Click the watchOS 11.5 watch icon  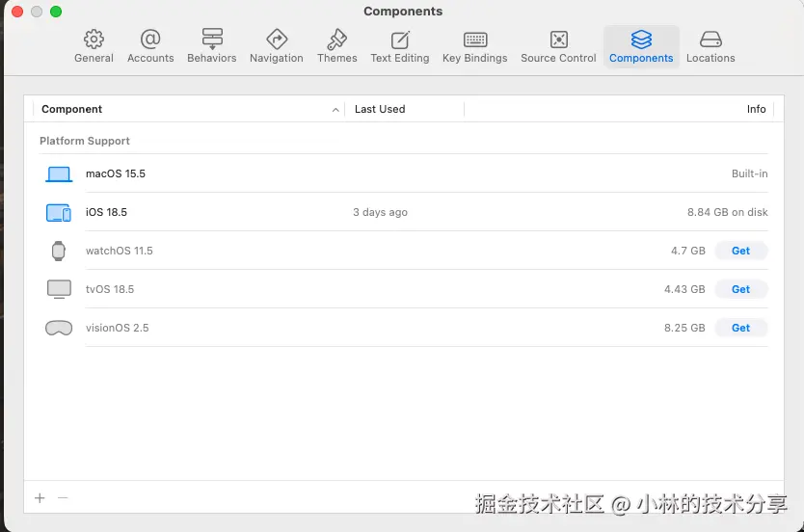tap(59, 251)
